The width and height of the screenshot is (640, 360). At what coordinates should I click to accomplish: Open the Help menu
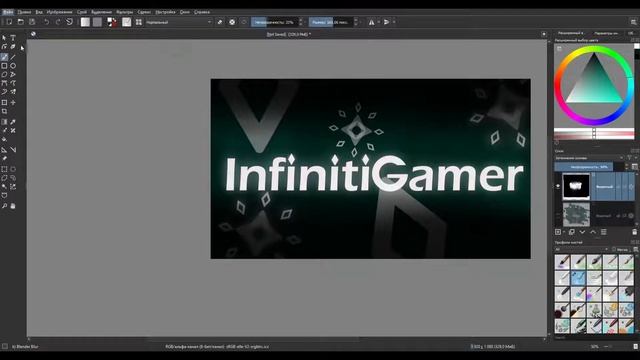202,12
